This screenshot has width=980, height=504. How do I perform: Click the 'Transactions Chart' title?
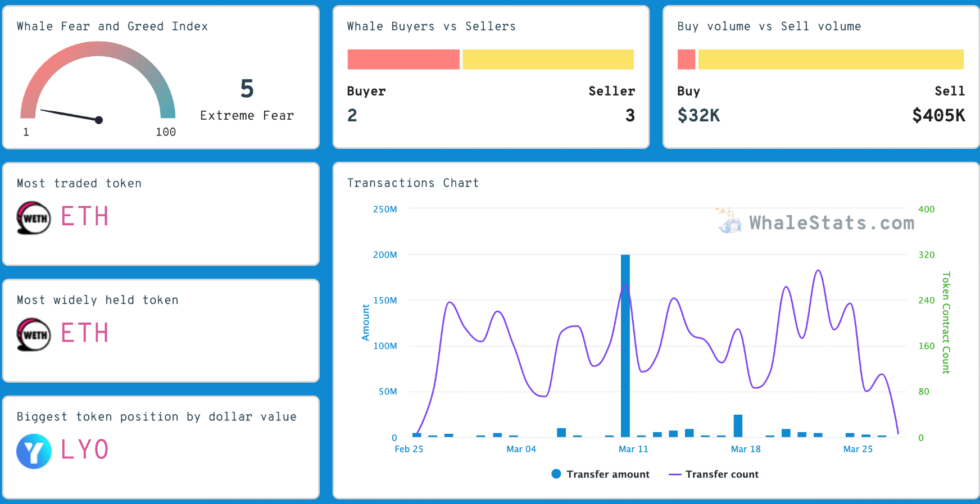pyautogui.click(x=413, y=183)
